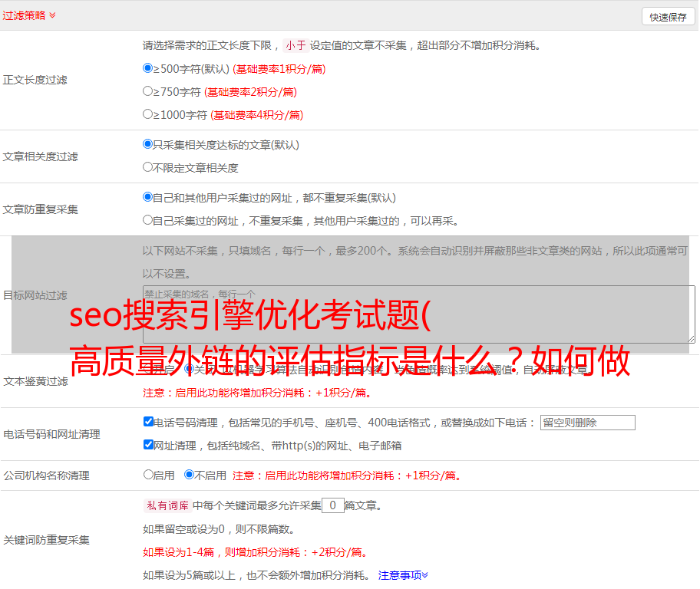700x589 pixels.
Task: Select the ≥500字符 default length option
Action: (x=147, y=68)
